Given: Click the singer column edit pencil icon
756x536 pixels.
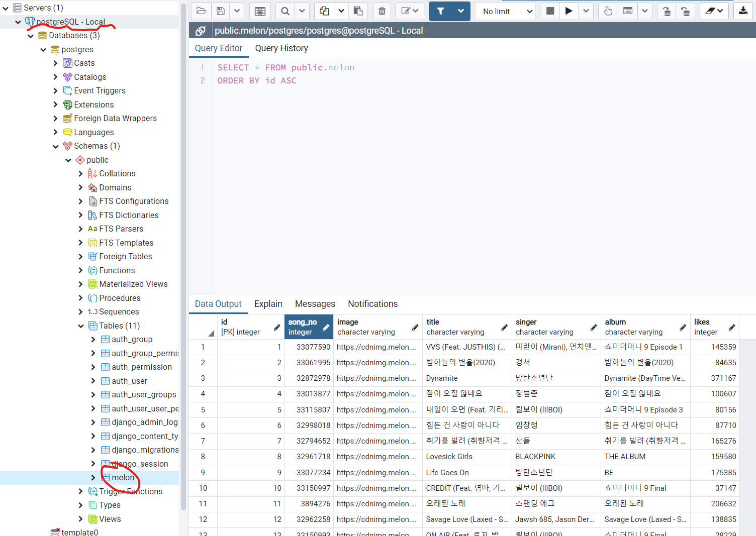Looking at the screenshot, I should tap(594, 328).
